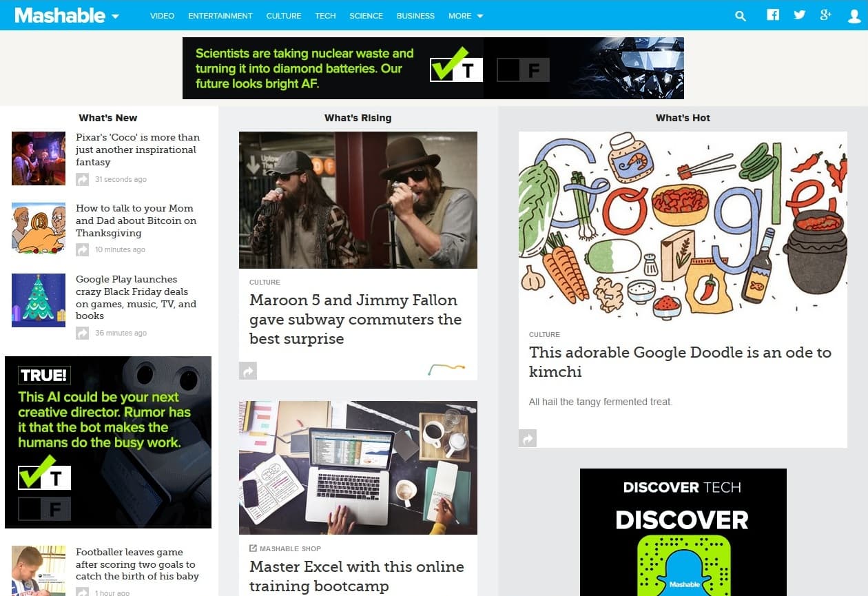Go to the BUSINESS section
This screenshot has height=596, width=868.
[x=415, y=16]
